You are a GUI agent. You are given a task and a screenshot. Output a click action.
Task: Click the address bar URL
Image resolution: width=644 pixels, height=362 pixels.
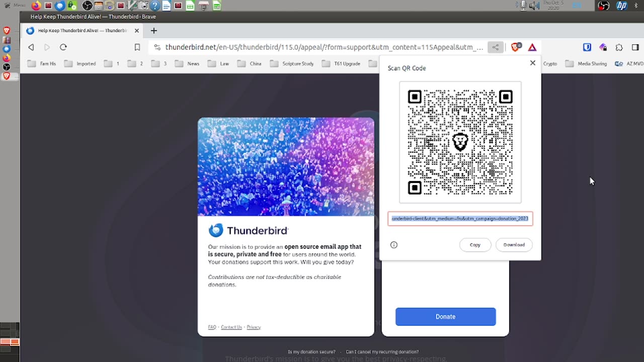pos(324,47)
